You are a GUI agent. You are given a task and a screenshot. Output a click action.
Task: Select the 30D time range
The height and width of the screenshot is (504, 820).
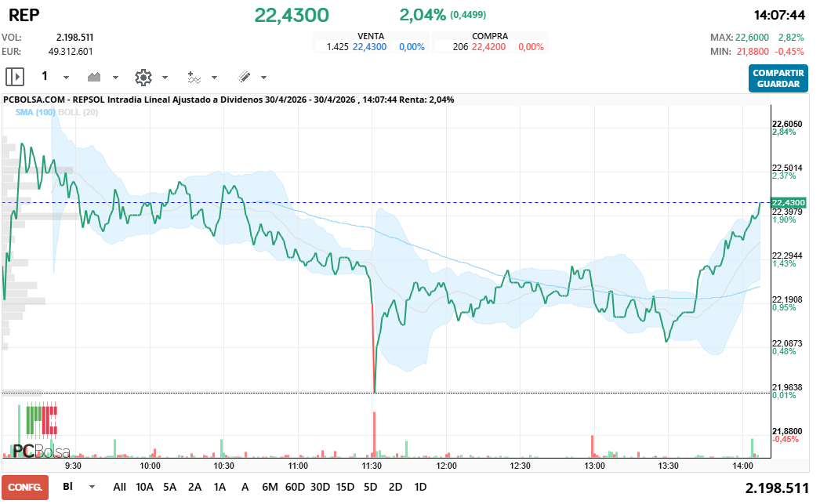320,488
